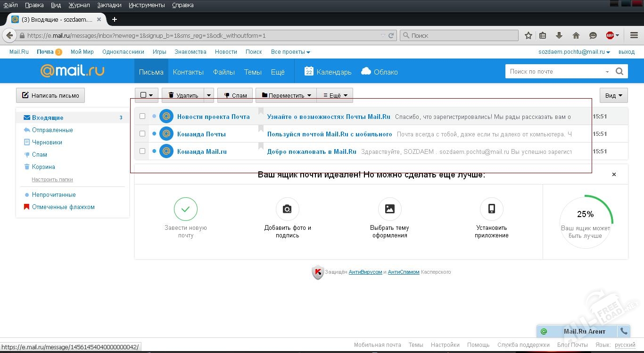
Task: Click the browser bookmark star icon
Action: click(x=528, y=35)
